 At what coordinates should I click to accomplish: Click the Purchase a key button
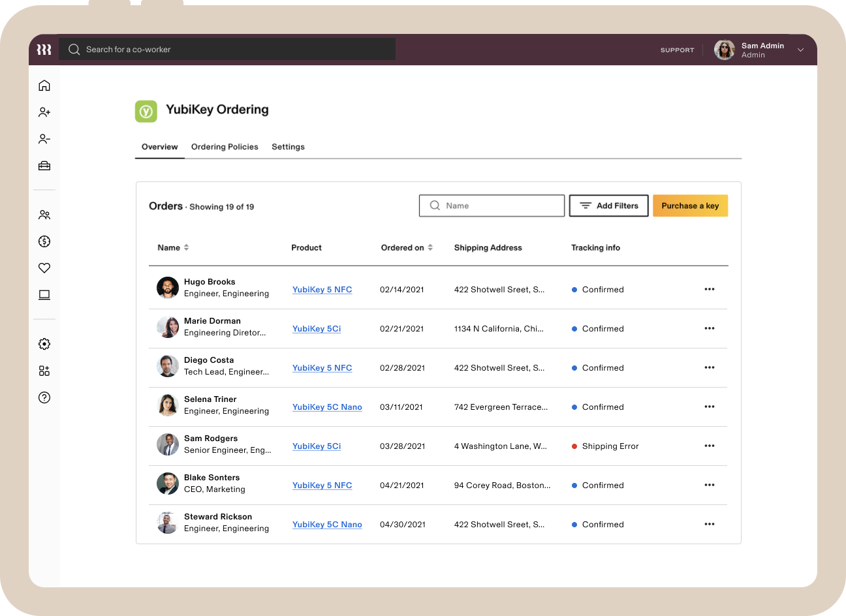click(x=690, y=206)
